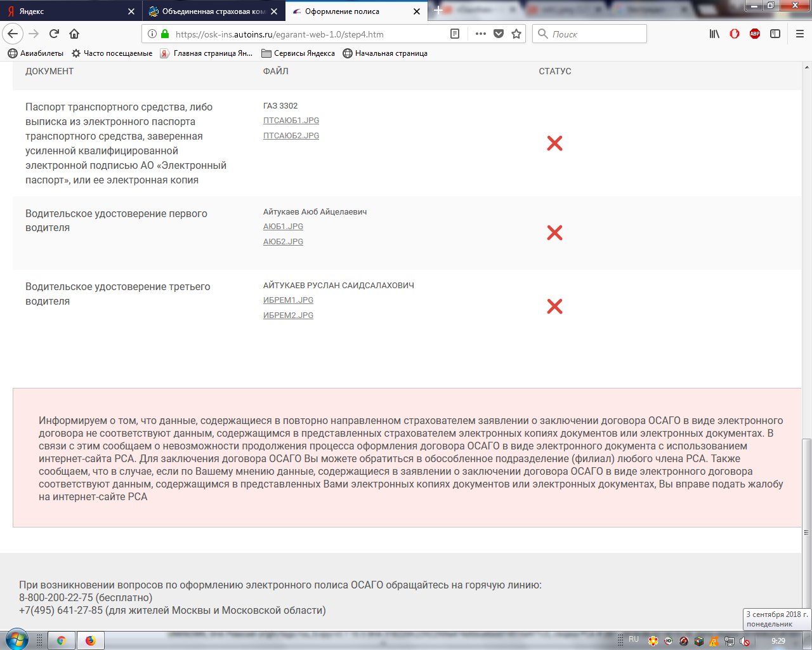
Task: Click the ДОКУМЕНТ column header
Action: (49, 71)
